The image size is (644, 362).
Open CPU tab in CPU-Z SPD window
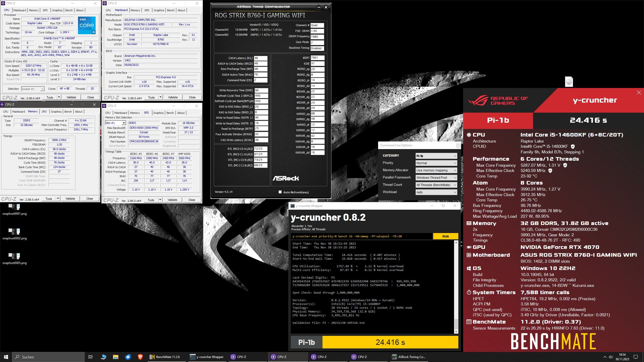108,113
